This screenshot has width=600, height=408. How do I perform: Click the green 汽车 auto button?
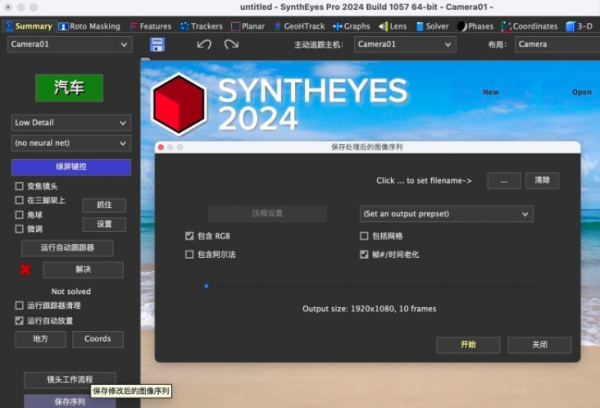(x=69, y=88)
